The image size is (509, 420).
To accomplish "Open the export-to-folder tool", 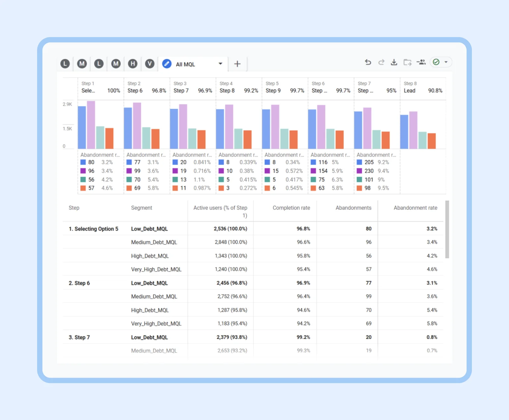I will [x=407, y=62].
